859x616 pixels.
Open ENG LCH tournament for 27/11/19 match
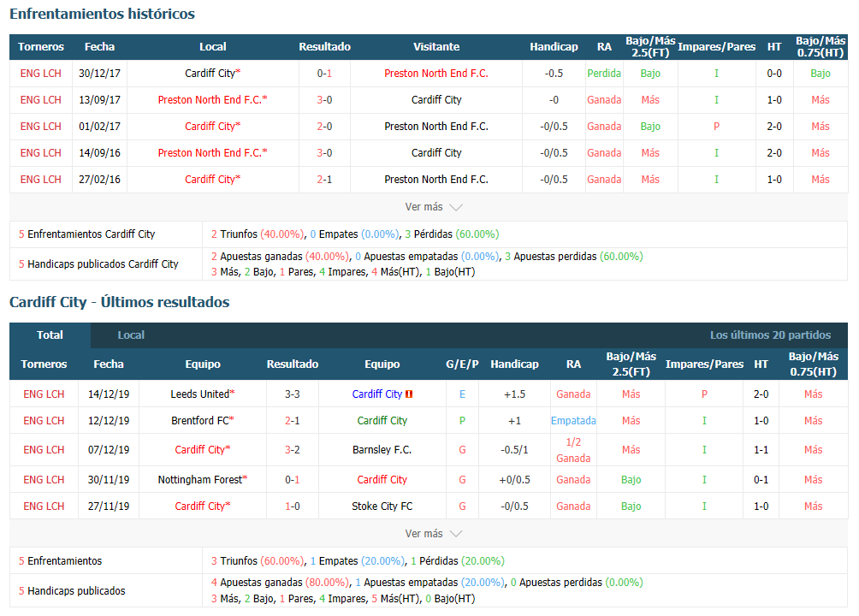tap(44, 506)
